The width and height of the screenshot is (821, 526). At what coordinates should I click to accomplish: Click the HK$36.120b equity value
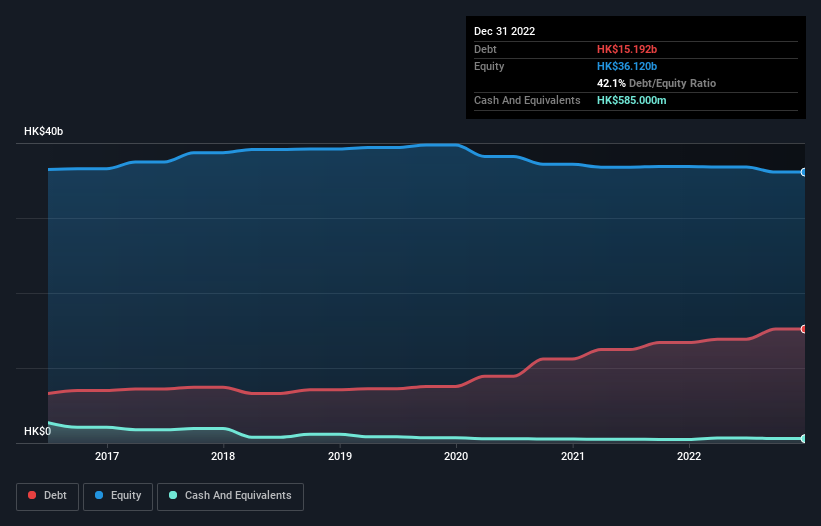[x=627, y=66]
